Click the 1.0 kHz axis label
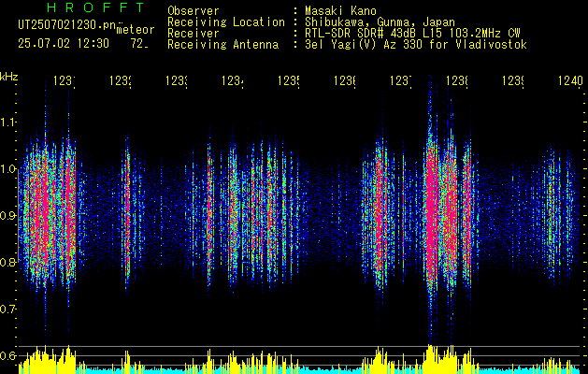 tap(8, 169)
